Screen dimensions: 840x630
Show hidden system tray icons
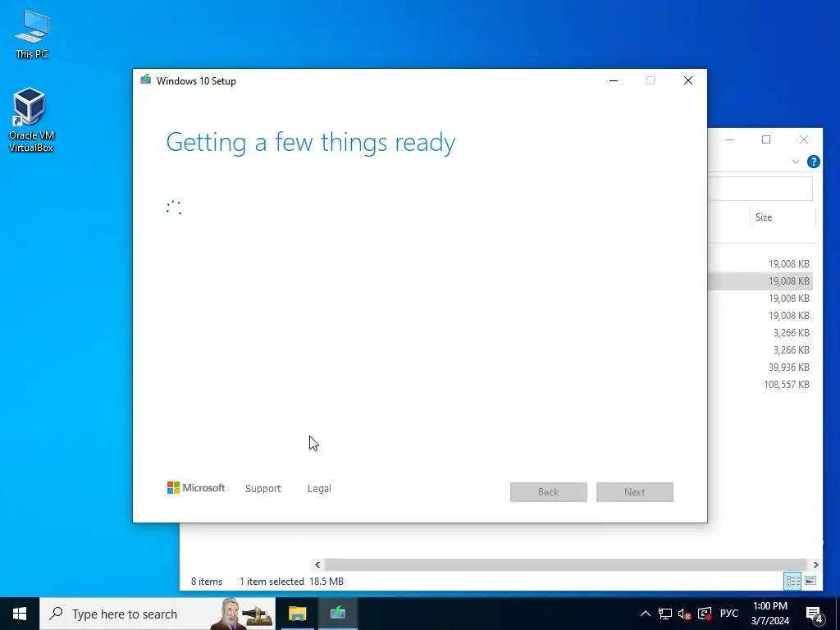(646, 614)
